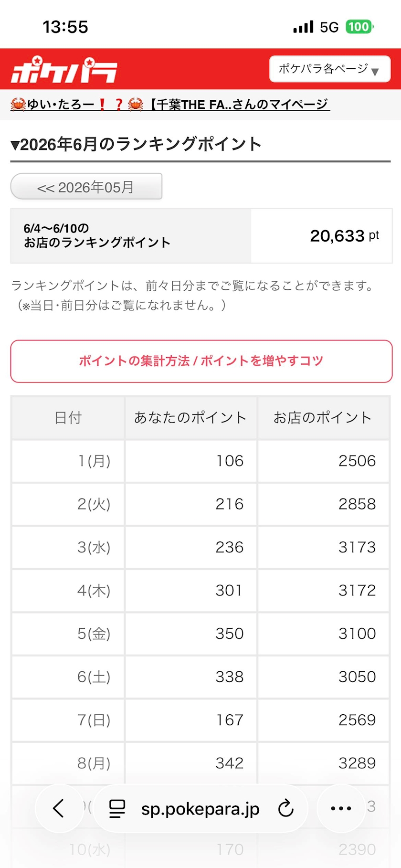Select the 日付 column header
This screenshot has width=401, height=868.
(68, 418)
